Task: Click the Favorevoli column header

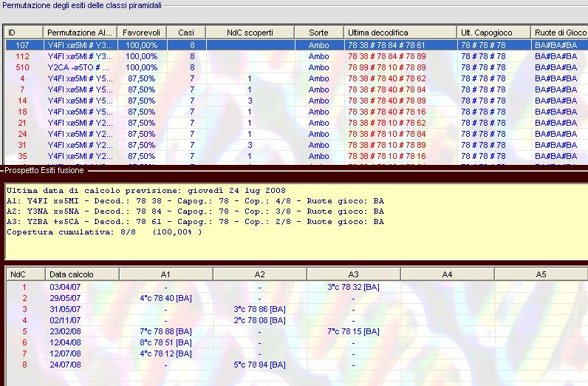Action: [x=142, y=33]
